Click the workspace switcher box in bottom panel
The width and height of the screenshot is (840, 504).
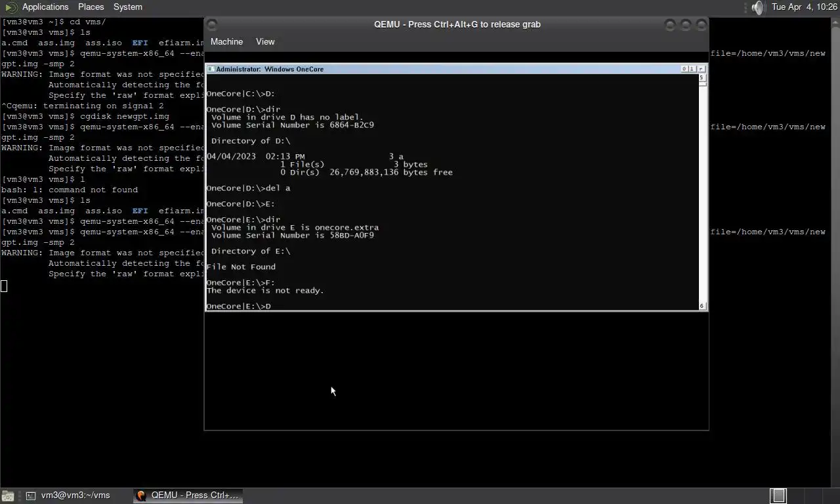coord(778,495)
